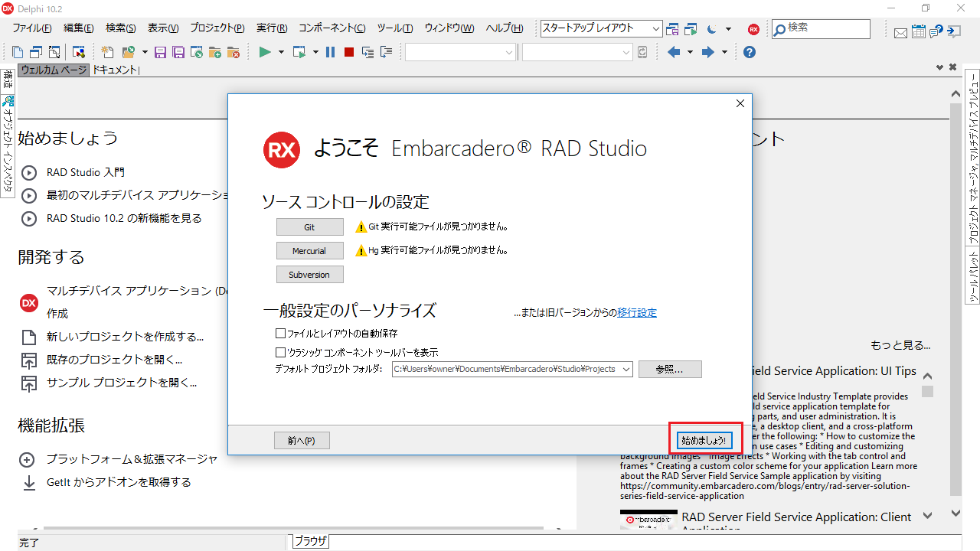Switch to the ドキュメント tab
This screenshot has height=551, width=980.
point(115,69)
